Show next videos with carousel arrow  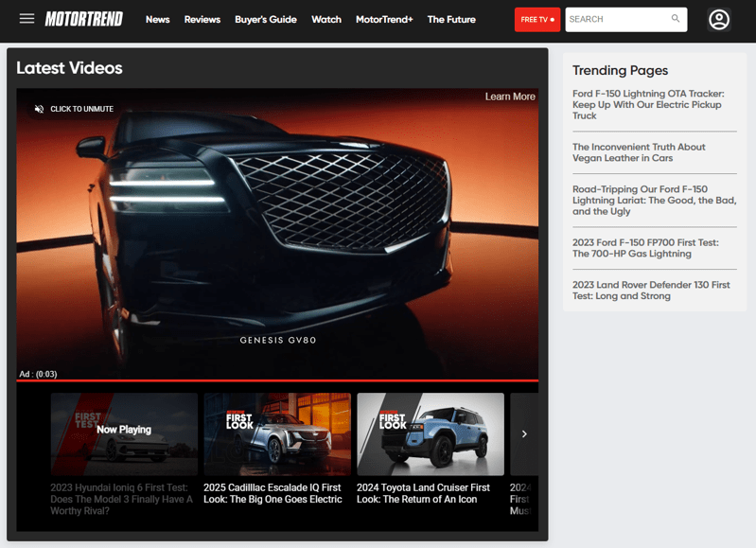click(524, 434)
